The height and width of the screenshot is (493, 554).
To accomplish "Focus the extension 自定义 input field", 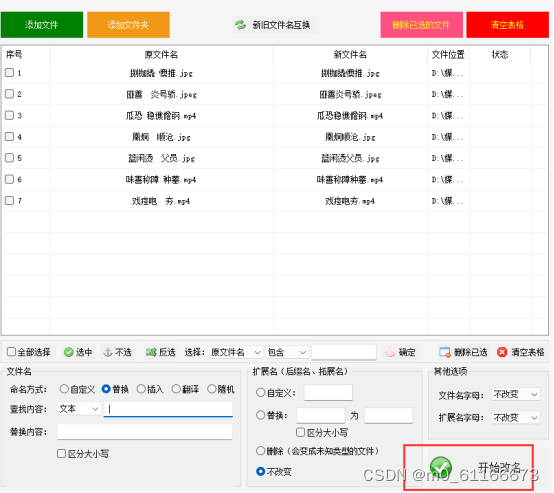I will click(x=328, y=393).
